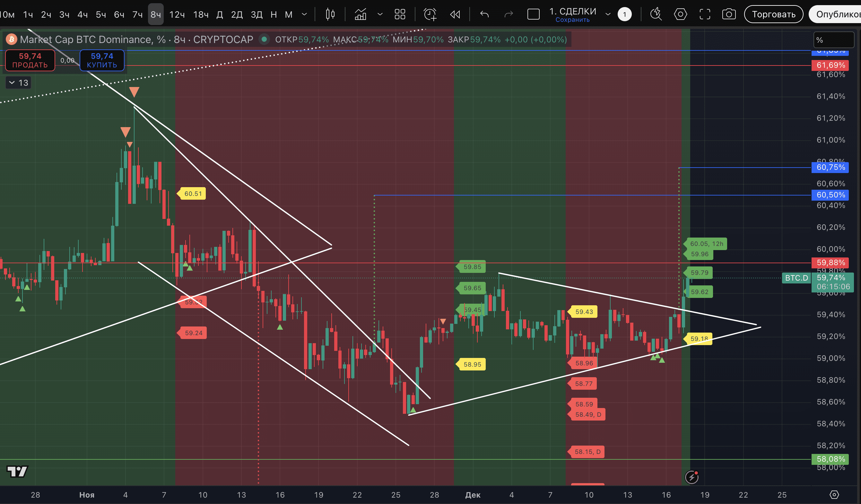
Task: Select the Д daily timeframe
Action: tap(220, 14)
